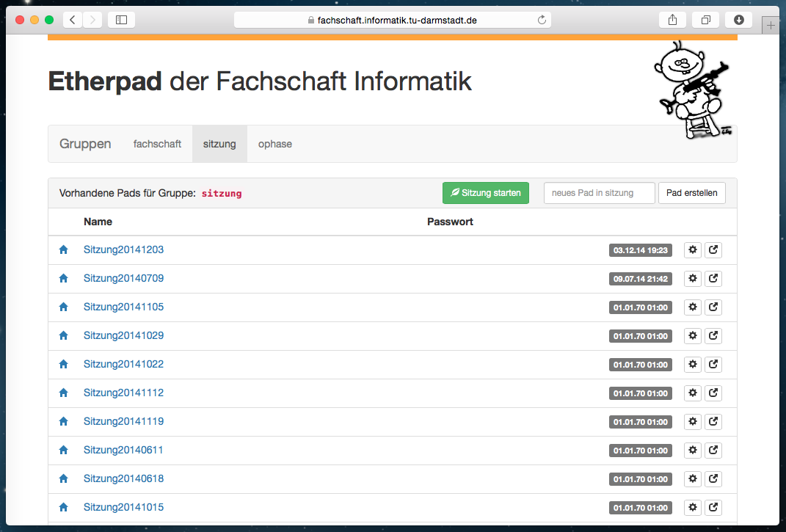Open pad link Sitzung20141203

point(123,249)
